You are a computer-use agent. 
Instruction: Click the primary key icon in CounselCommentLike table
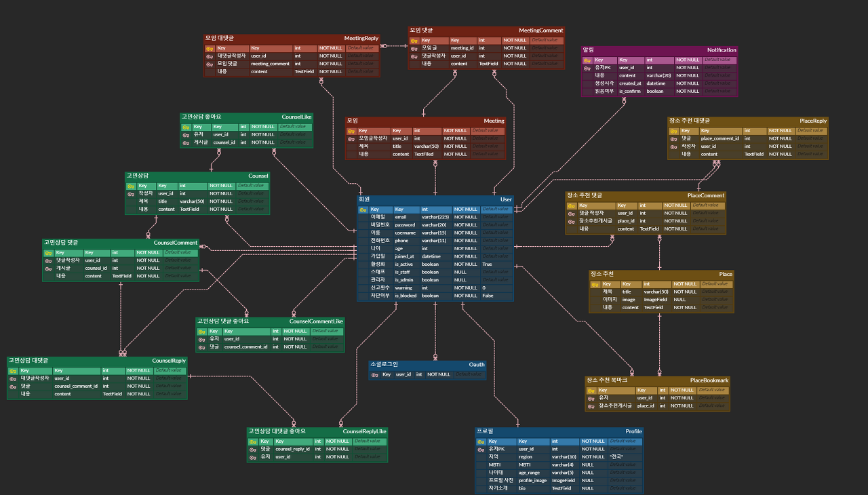pos(201,331)
